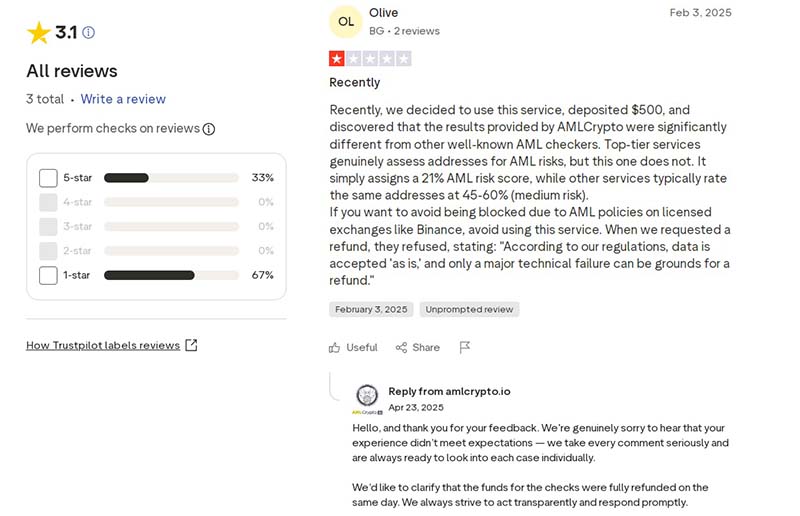
Task: Check the 5-star filter checkbox
Action: (48, 178)
